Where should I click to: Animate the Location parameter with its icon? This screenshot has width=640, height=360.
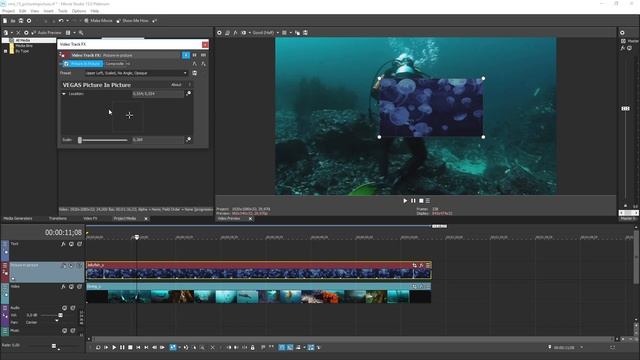pos(189,94)
